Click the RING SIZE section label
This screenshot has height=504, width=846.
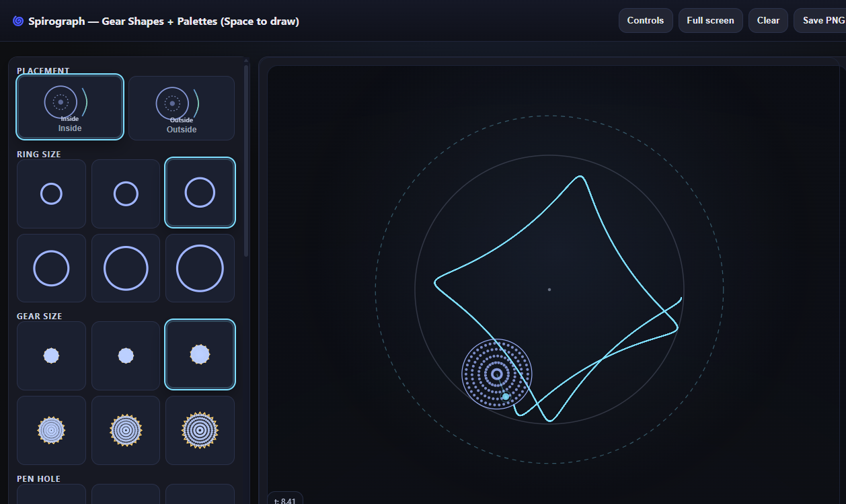39,155
